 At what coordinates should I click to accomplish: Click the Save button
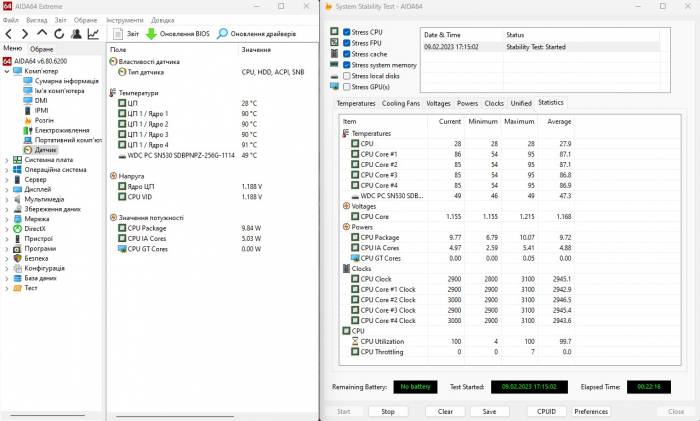pyautogui.click(x=489, y=411)
